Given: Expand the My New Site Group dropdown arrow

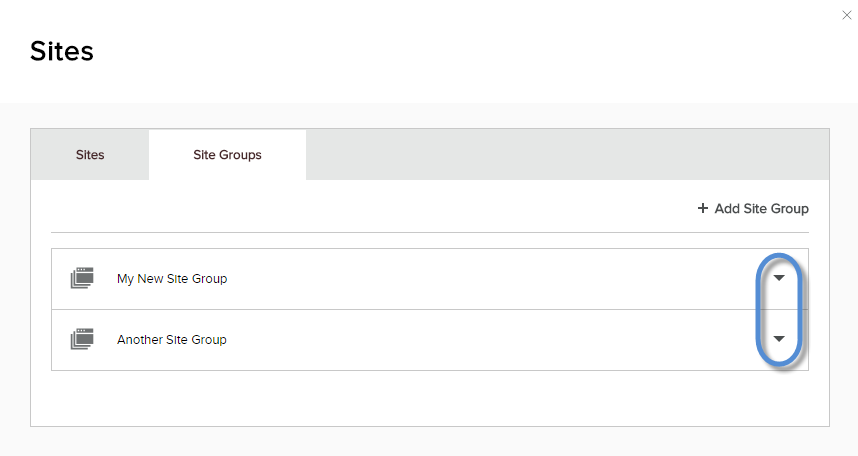Looking at the screenshot, I should (780, 279).
